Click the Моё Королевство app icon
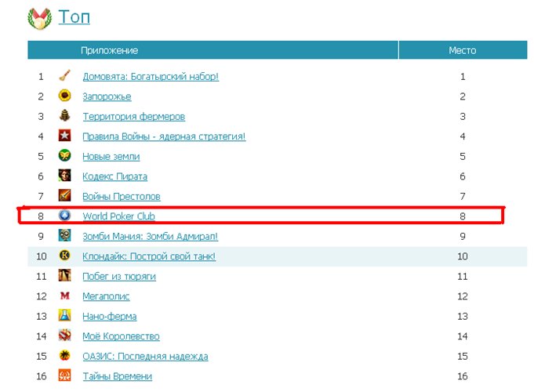The image size is (534, 392). pyautogui.click(x=65, y=336)
